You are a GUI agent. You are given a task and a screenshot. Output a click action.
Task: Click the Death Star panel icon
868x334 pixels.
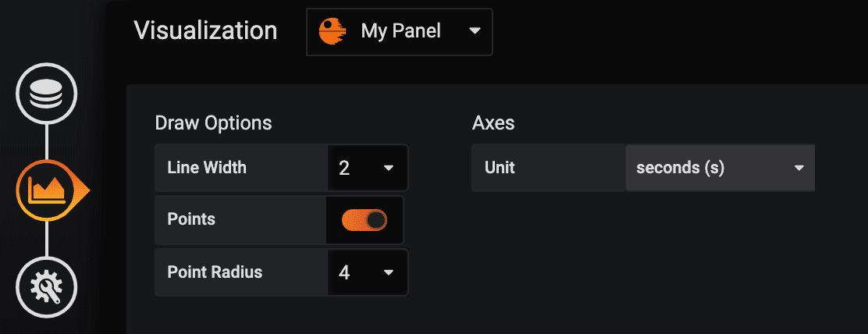(x=333, y=32)
